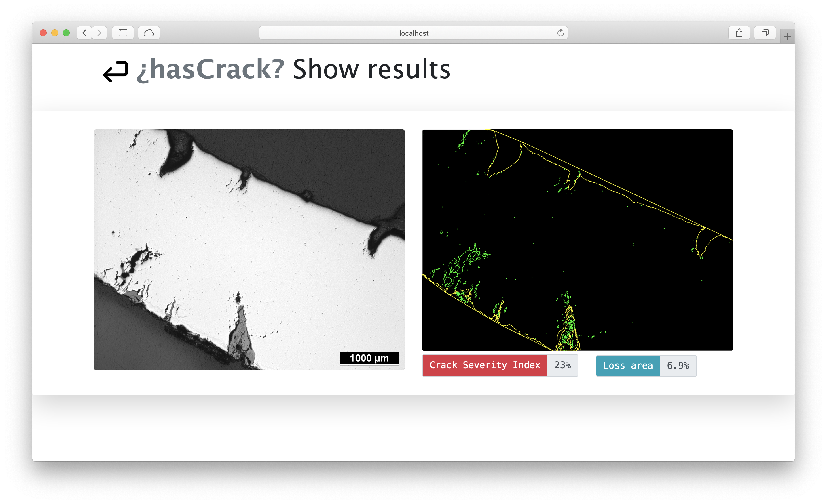Open a new tab with plus
827x504 pixels.
pyautogui.click(x=787, y=36)
